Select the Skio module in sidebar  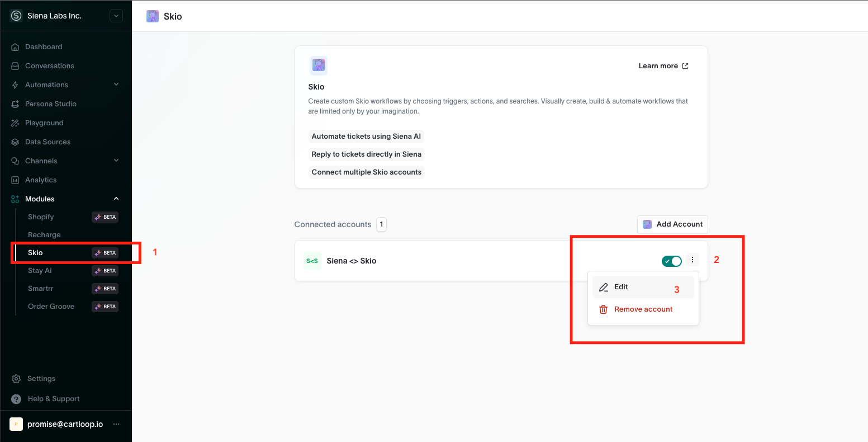click(35, 253)
